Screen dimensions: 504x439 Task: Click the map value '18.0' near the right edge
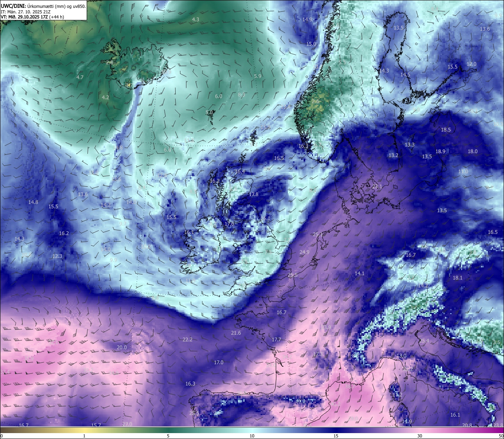472,152
